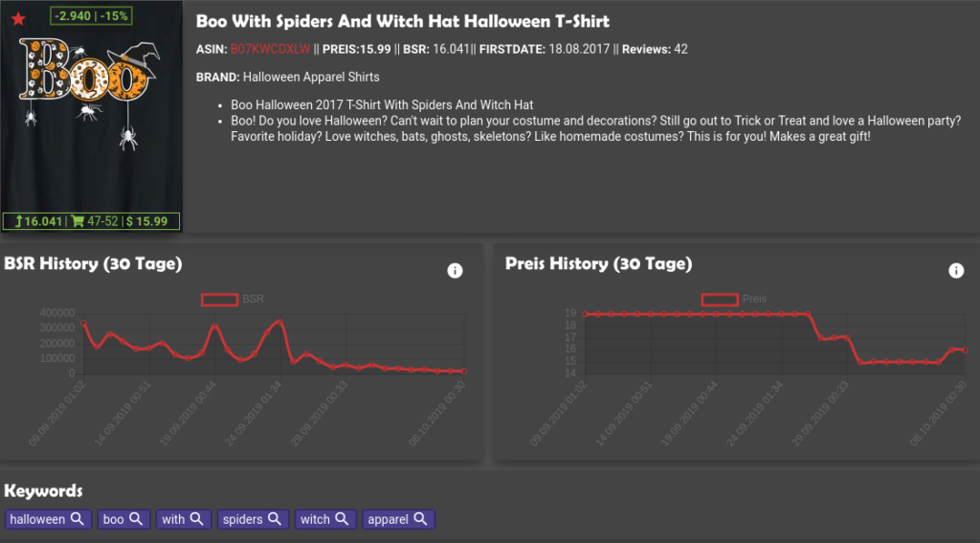Click the first BSR chart data point

pos(84,324)
